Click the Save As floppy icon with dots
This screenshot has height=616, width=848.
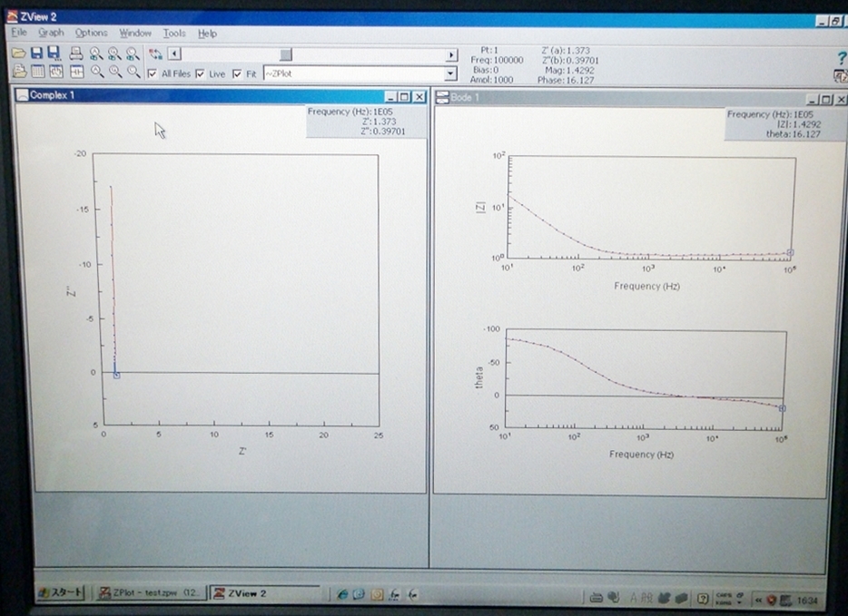click(x=54, y=53)
